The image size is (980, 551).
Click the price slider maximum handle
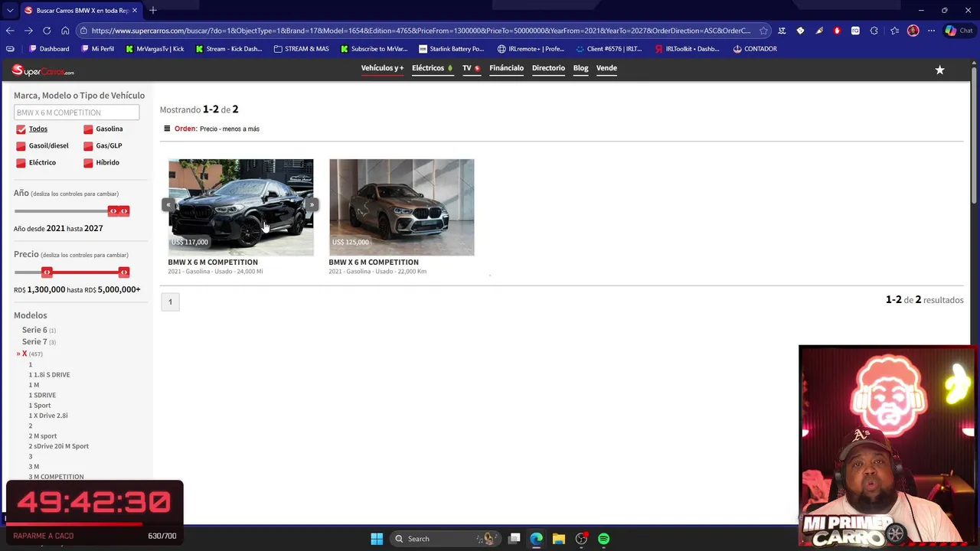(124, 272)
